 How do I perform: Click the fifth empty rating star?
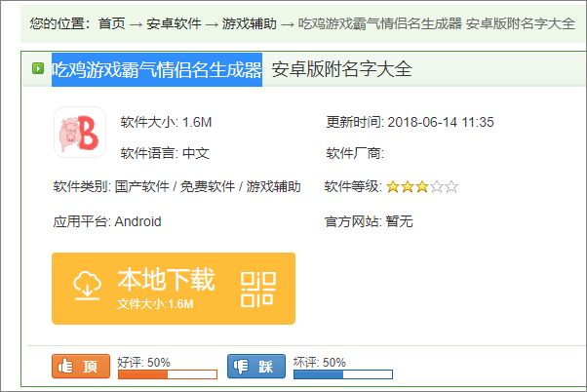pos(451,186)
